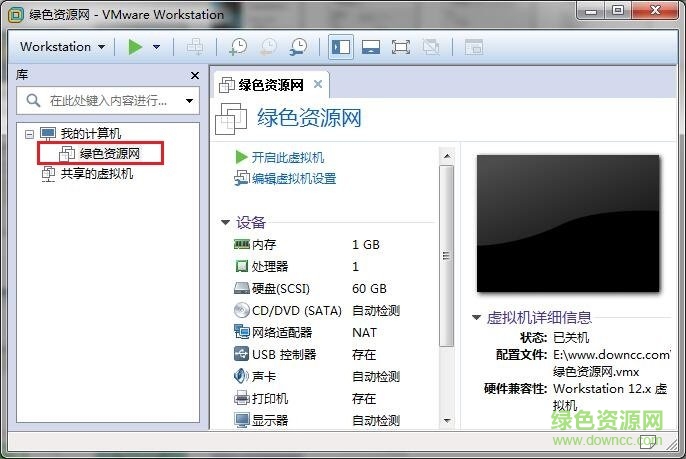Toggle the library sidebar view button
Screen dimensions: 686x459
[341, 47]
